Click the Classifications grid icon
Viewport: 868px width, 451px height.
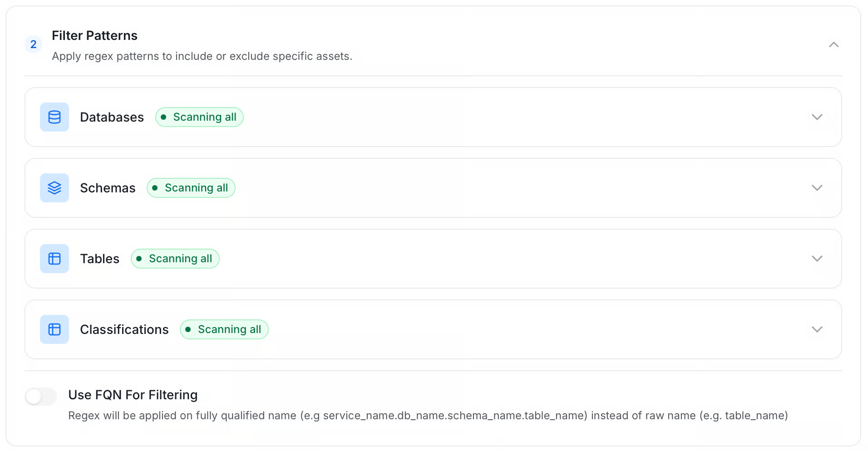tap(54, 329)
